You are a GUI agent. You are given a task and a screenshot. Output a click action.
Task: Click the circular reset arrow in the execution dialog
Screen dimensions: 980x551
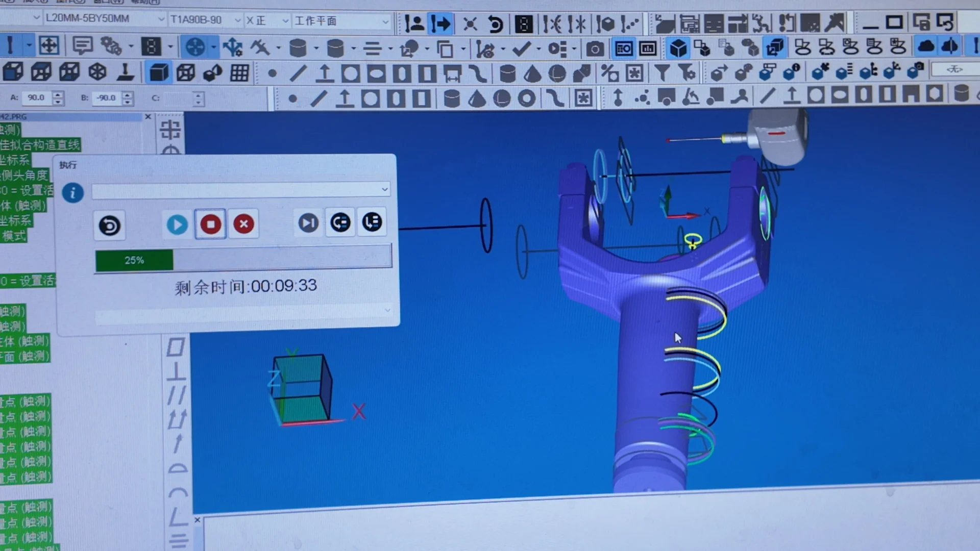(109, 225)
